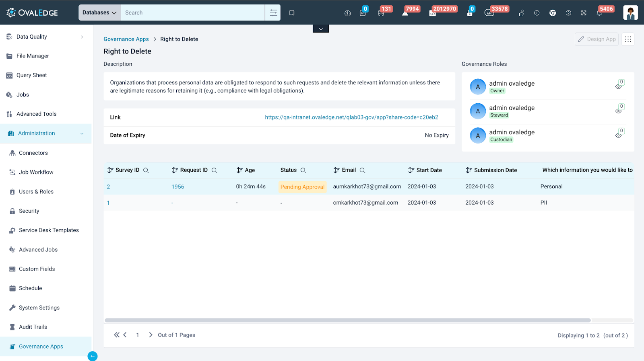Go to next page arrow

[151, 335]
